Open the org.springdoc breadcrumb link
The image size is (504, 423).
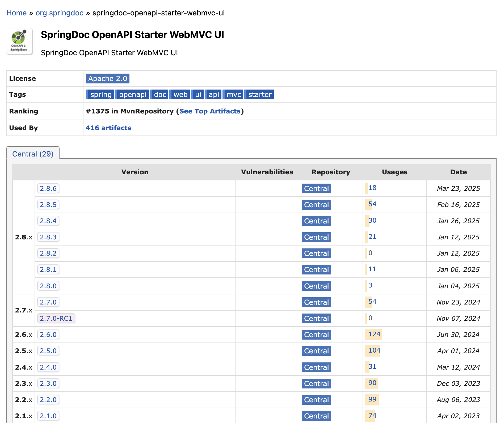[60, 13]
